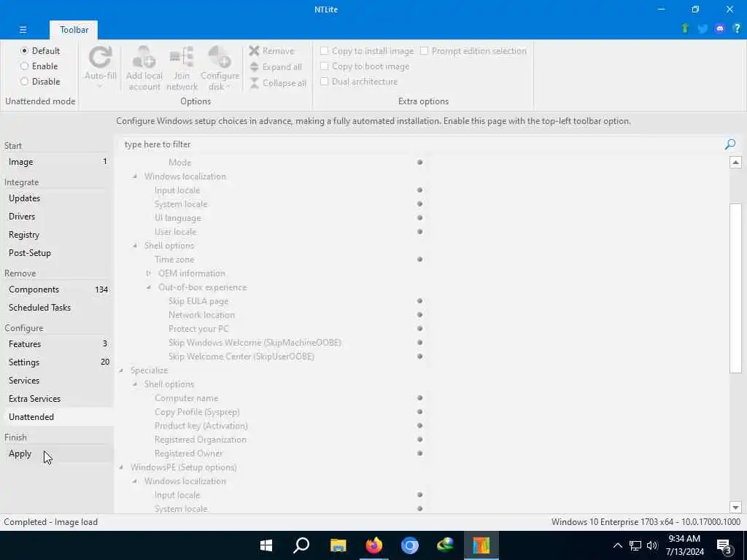Viewport: 747px width, 560px height.
Task: Click the NTLite taskbar icon
Action: pos(481,545)
